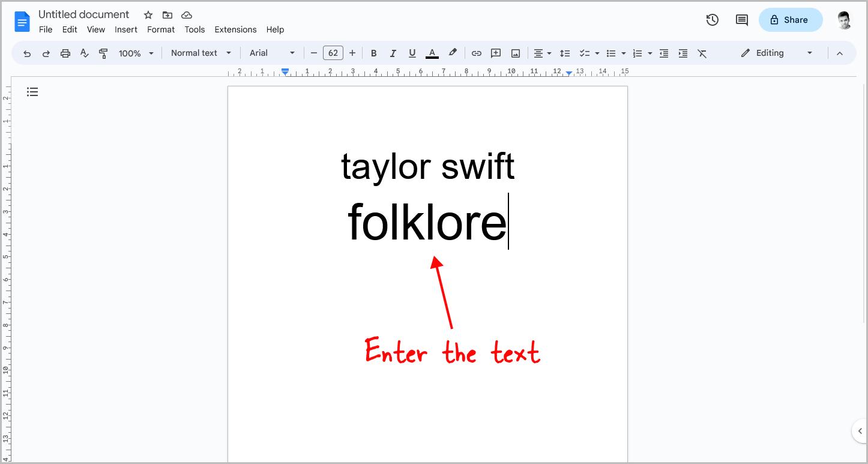
Task: Open the Edit menu
Action: pyautogui.click(x=70, y=29)
